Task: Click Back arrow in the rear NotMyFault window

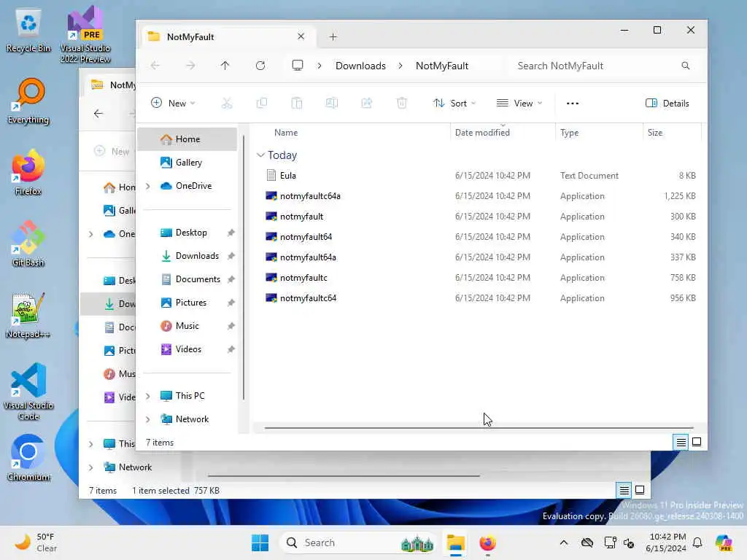Action: (98, 113)
